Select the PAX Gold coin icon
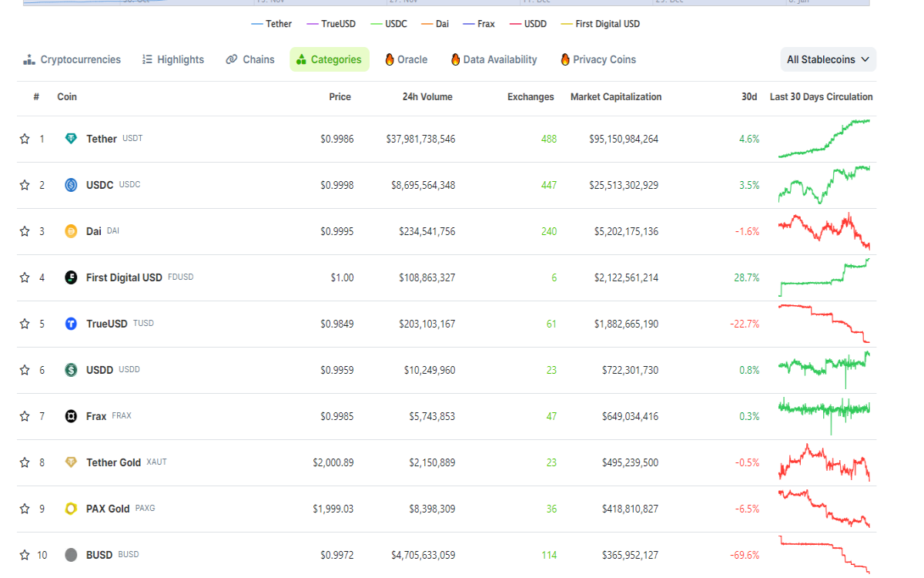This screenshot has height=578, width=924. [70, 509]
